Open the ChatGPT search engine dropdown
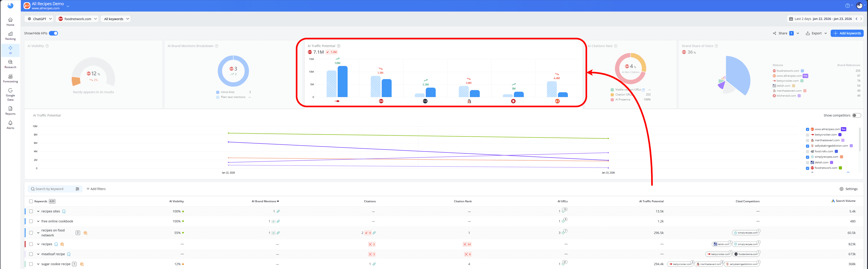The width and height of the screenshot is (868, 269). [39, 19]
